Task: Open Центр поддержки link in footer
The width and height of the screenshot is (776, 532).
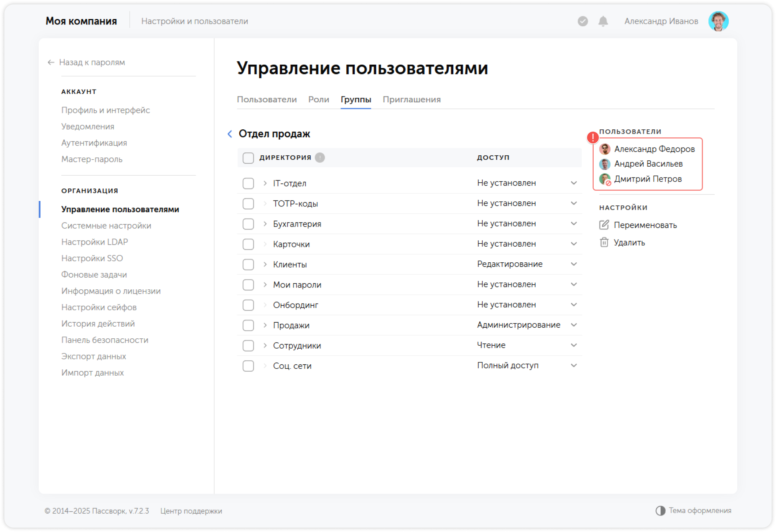Action: [x=191, y=511]
